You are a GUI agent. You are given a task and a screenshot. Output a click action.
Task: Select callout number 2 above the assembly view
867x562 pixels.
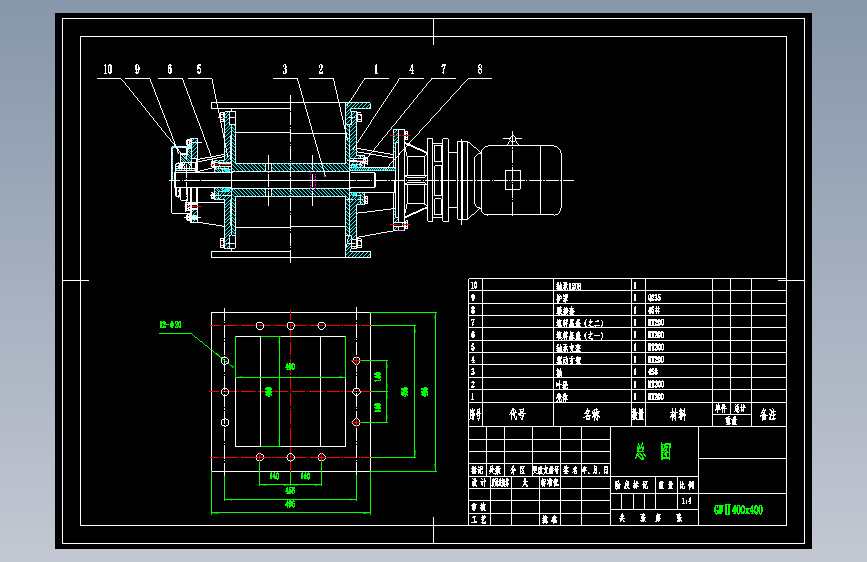click(321, 69)
